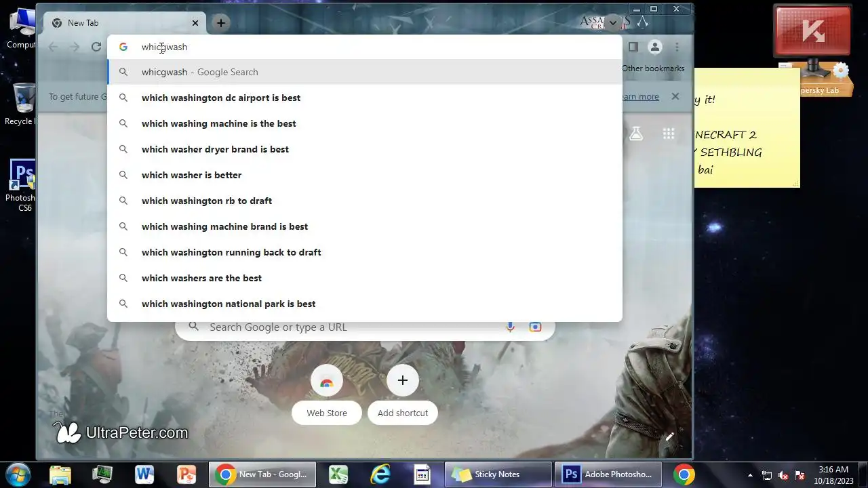Open PowerPoint from the taskbar
This screenshot has width=868, height=488.
(x=186, y=474)
